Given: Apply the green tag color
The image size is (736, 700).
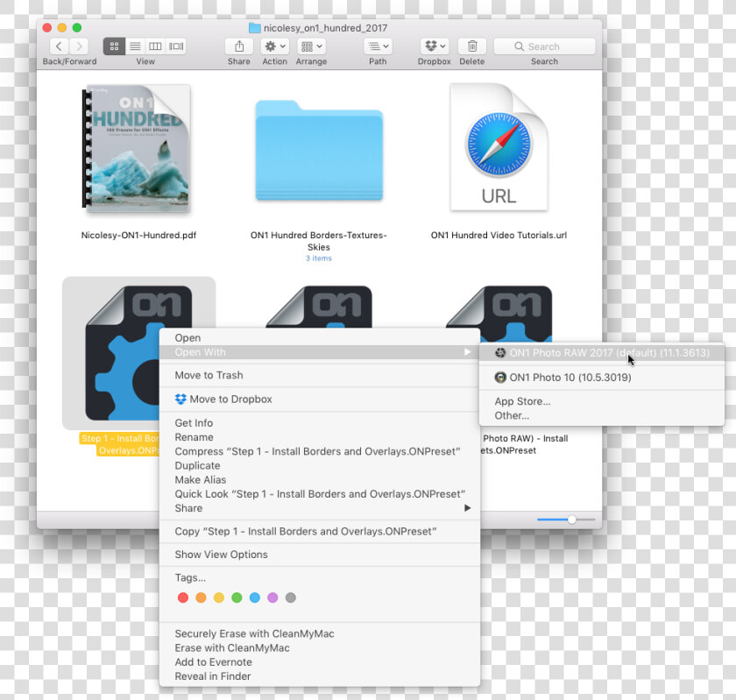Looking at the screenshot, I should coord(237,597).
